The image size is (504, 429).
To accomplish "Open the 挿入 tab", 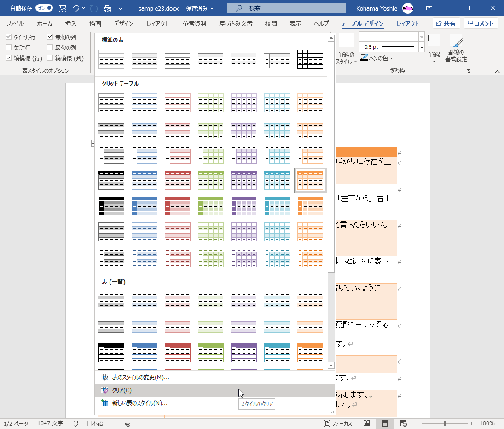I will point(70,23).
